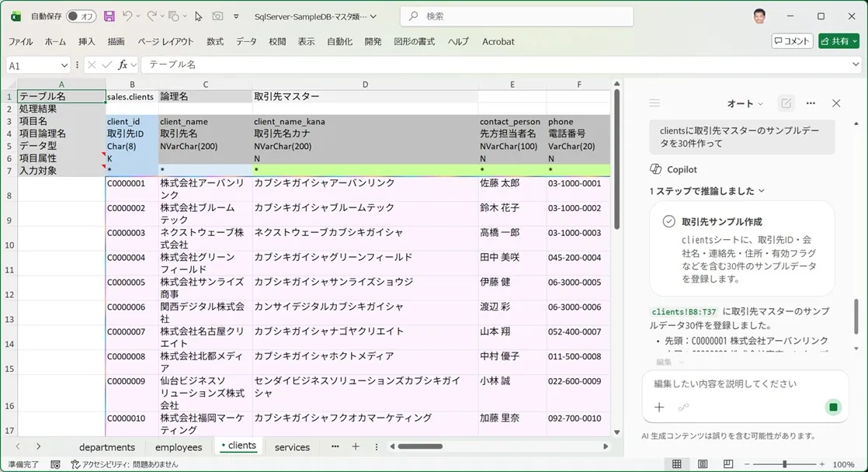
Task: Click the Redo arrow icon
Action: pos(151,16)
